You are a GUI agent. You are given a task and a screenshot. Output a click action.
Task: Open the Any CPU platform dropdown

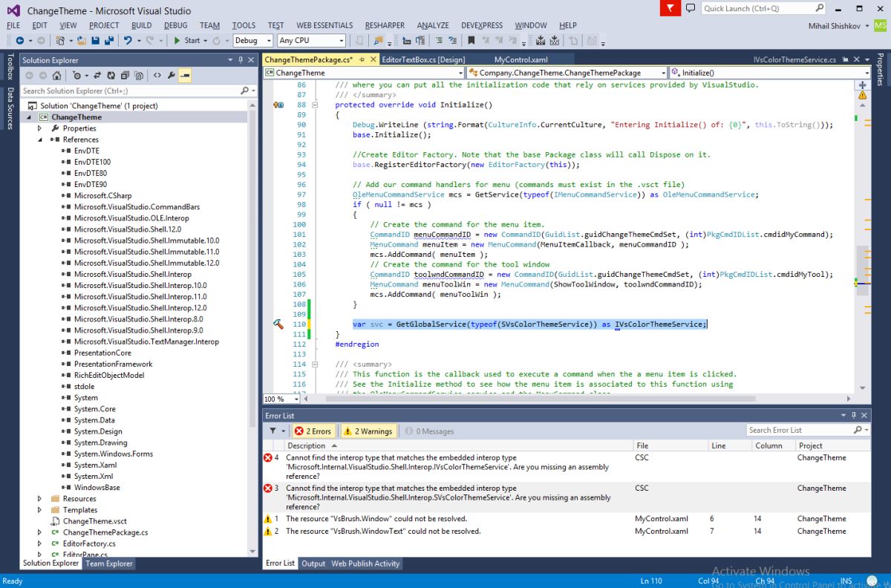tap(311, 41)
